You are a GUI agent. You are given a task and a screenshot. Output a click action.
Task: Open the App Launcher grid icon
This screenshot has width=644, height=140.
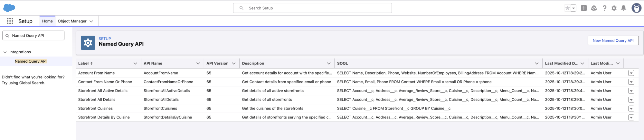click(10, 21)
